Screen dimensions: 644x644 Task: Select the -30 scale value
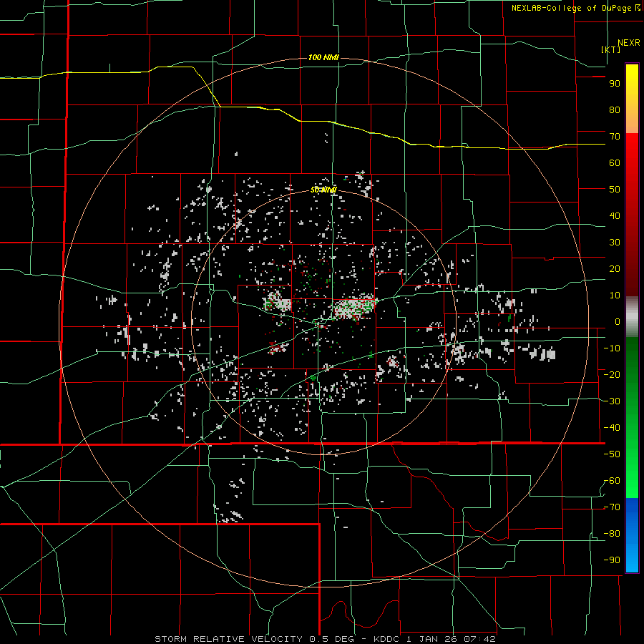pos(612,401)
